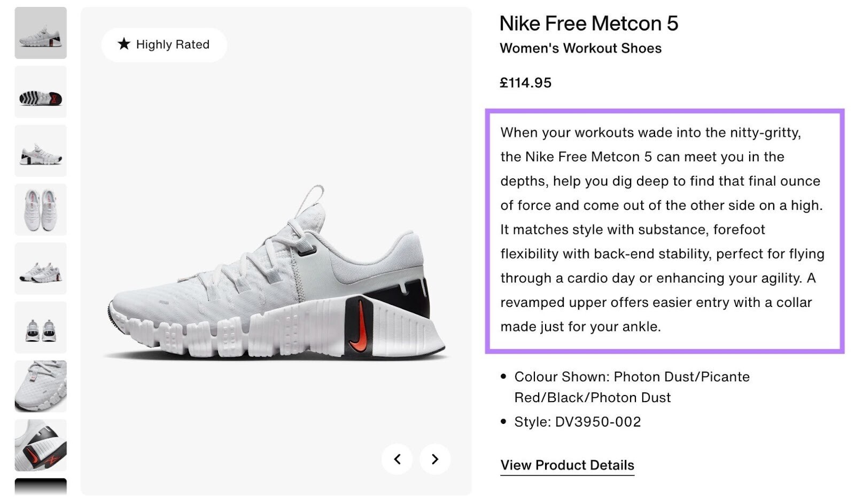855x504 pixels.
Task: Select the angled front pair thumbnail
Action: coord(41,268)
